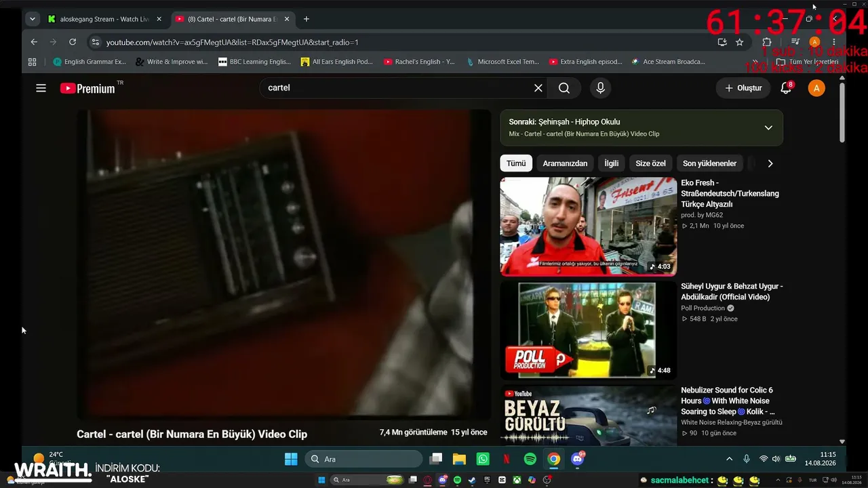Image resolution: width=868 pixels, height=488 pixels.
Task: Select the Tümü filter chip
Action: [516, 163]
